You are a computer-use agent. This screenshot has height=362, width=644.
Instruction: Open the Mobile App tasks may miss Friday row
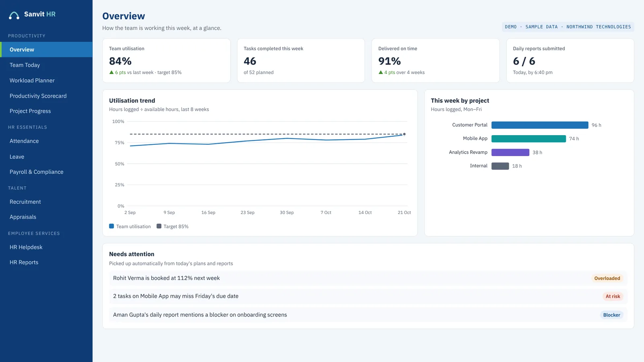(x=368, y=296)
